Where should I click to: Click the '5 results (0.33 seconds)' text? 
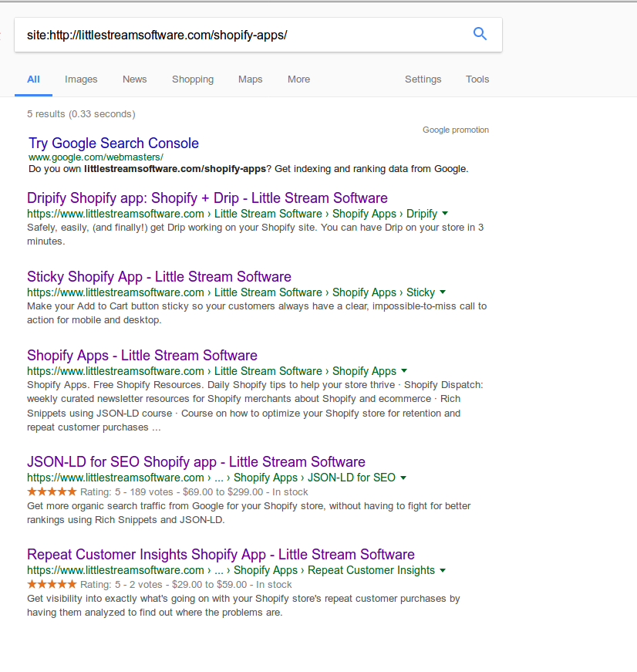coord(81,114)
